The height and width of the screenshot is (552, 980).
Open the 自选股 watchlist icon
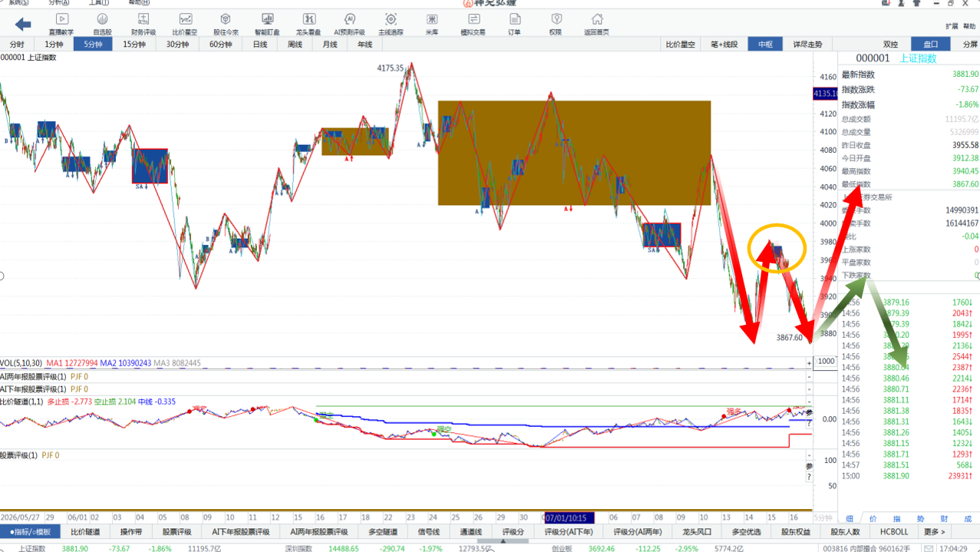102,24
